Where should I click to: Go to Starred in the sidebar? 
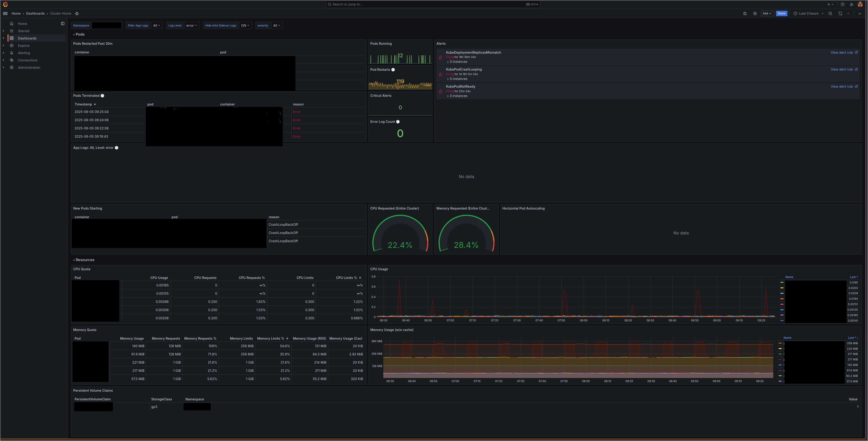[24, 31]
